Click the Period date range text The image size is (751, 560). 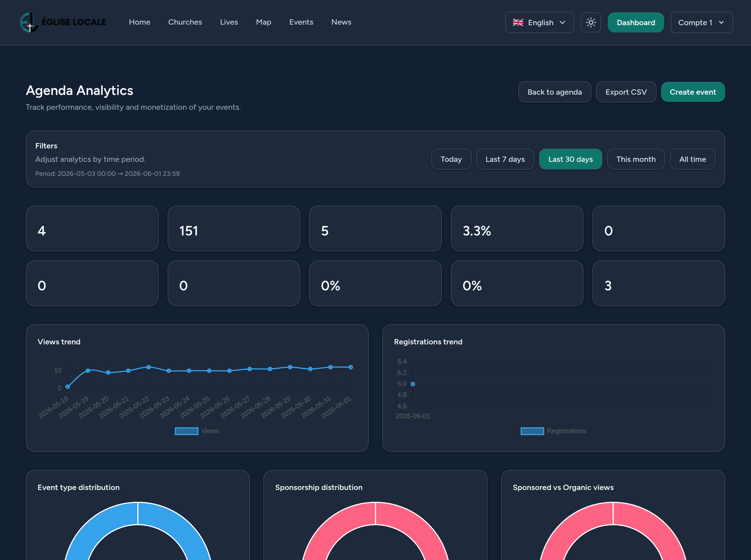coord(108,174)
